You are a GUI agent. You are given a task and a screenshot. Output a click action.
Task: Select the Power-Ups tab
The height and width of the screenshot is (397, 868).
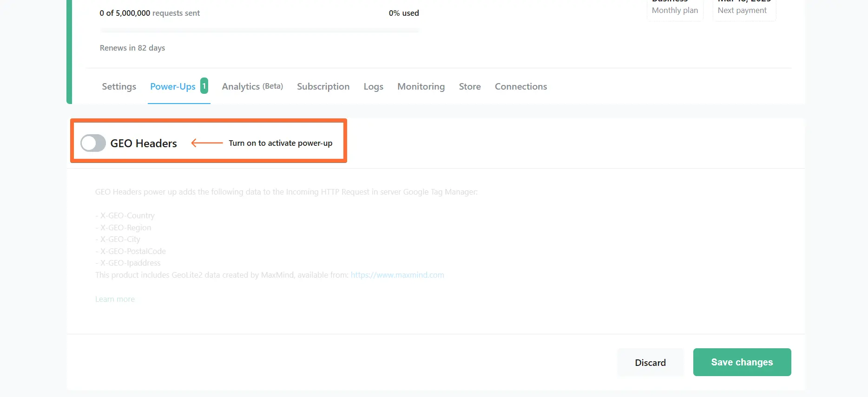coord(173,86)
